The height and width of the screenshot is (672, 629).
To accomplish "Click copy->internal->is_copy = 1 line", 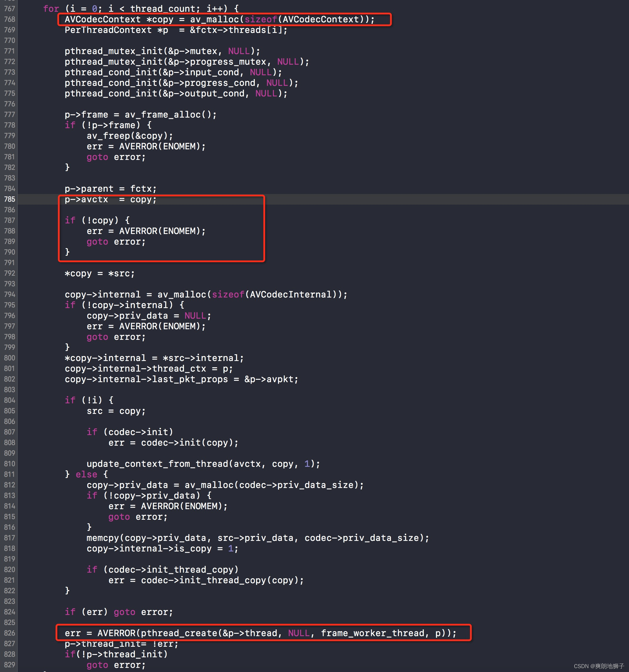I will click(163, 548).
